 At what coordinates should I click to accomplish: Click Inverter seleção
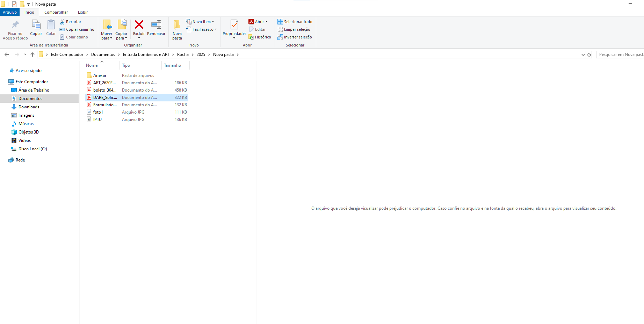[x=295, y=37]
